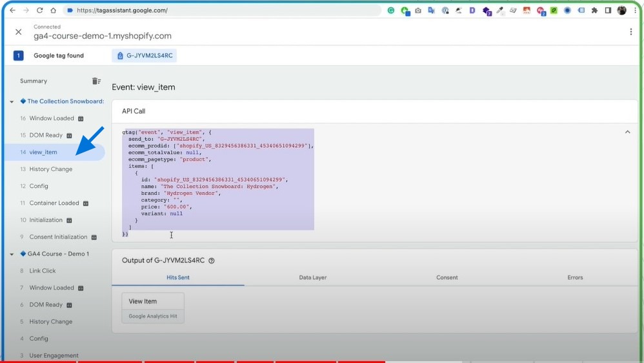This screenshot has height=363, width=644.
Task: Click the API Call header
Action: [134, 111]
